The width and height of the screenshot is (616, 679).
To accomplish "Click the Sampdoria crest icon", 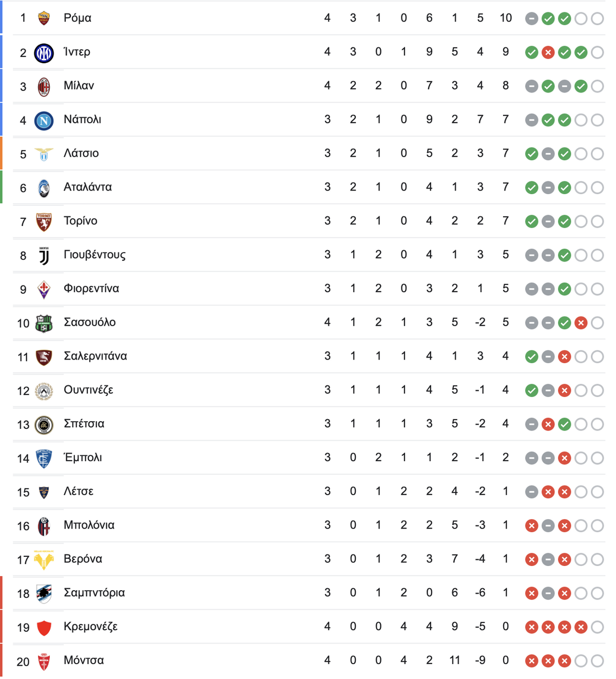I will [x=44, y=594].
